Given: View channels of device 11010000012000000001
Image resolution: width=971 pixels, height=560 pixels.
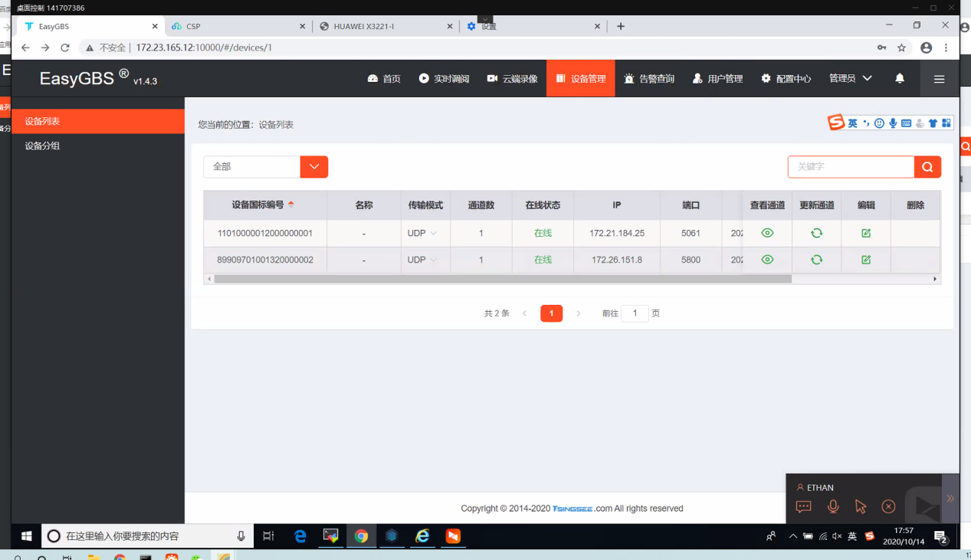Looking at the screenshot, I should tap(767, 233).
